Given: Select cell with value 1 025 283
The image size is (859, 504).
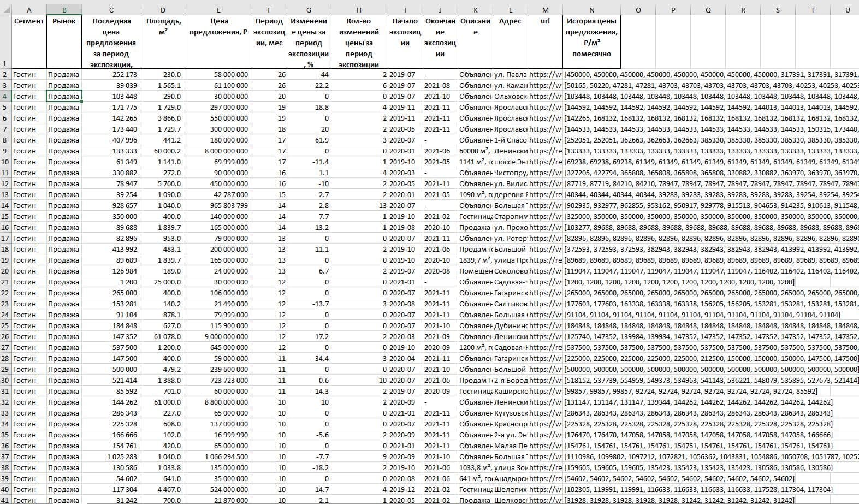Looking at the screenshot, I should tap(111, 456).
